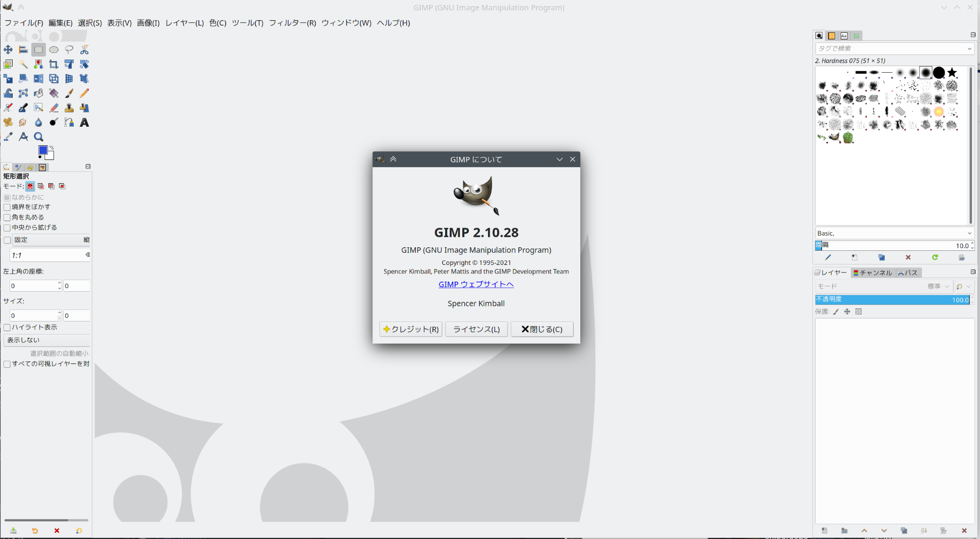Select the Pencil tool
Viewport: 980px width, 539px height.
[x=84, y=93]
